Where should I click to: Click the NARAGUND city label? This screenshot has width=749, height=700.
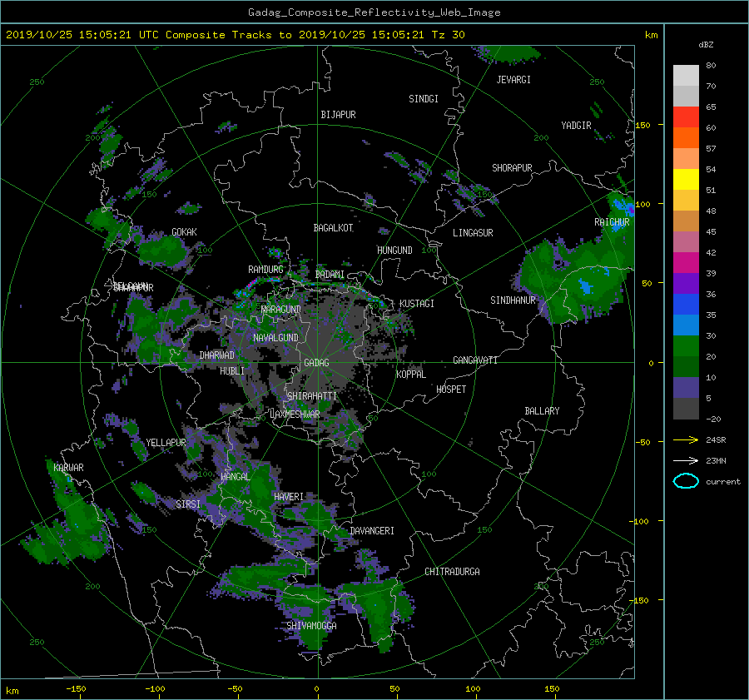tap(281, 310)
